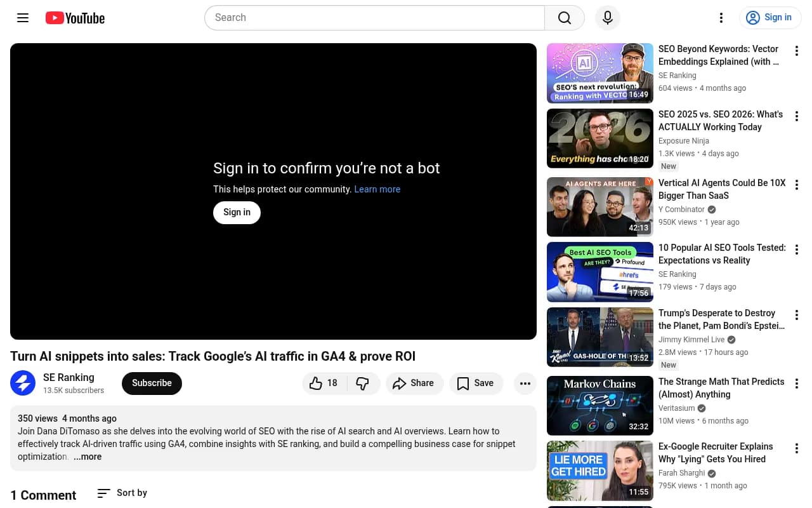Share this video

point(414,383)
